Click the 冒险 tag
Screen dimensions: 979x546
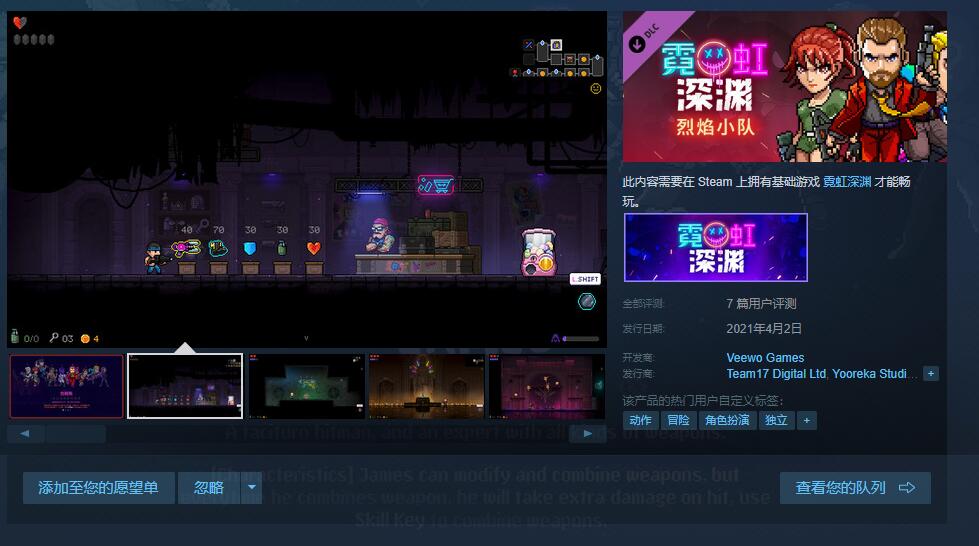click(x=678, y=420)
